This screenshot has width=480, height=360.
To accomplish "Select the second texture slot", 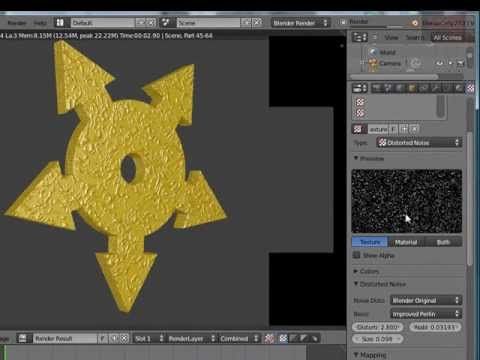I will pos(395,113).
